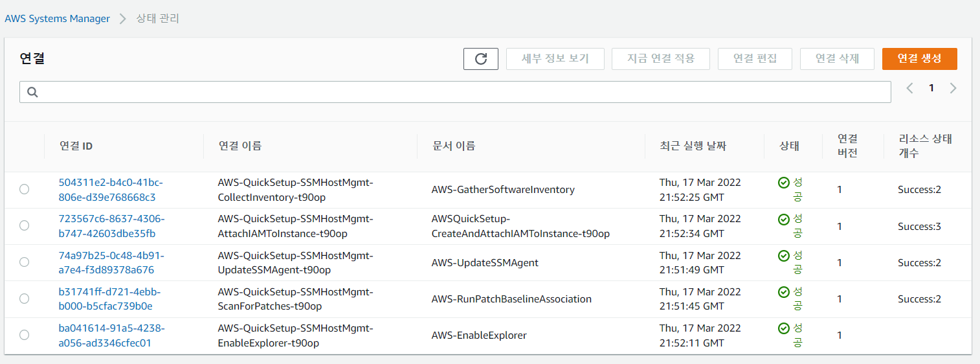Click Success:3 resource status count
Screen dimensions: 980x364
coord(919,226)
